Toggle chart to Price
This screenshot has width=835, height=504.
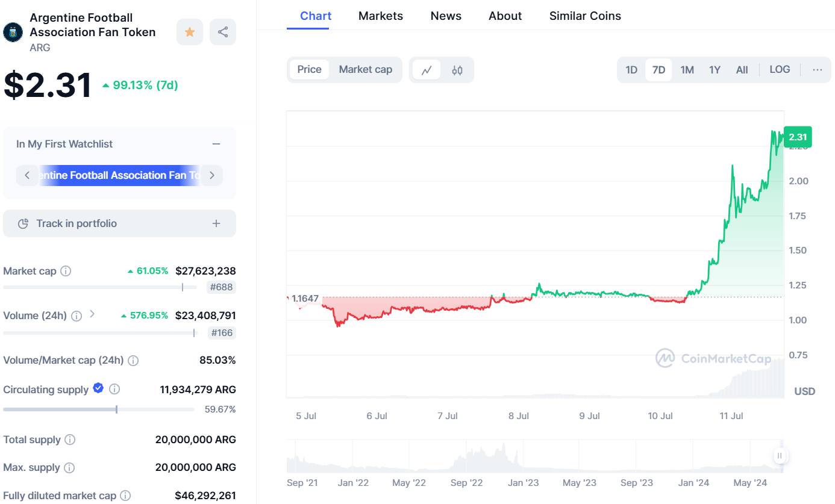(309, 69)
